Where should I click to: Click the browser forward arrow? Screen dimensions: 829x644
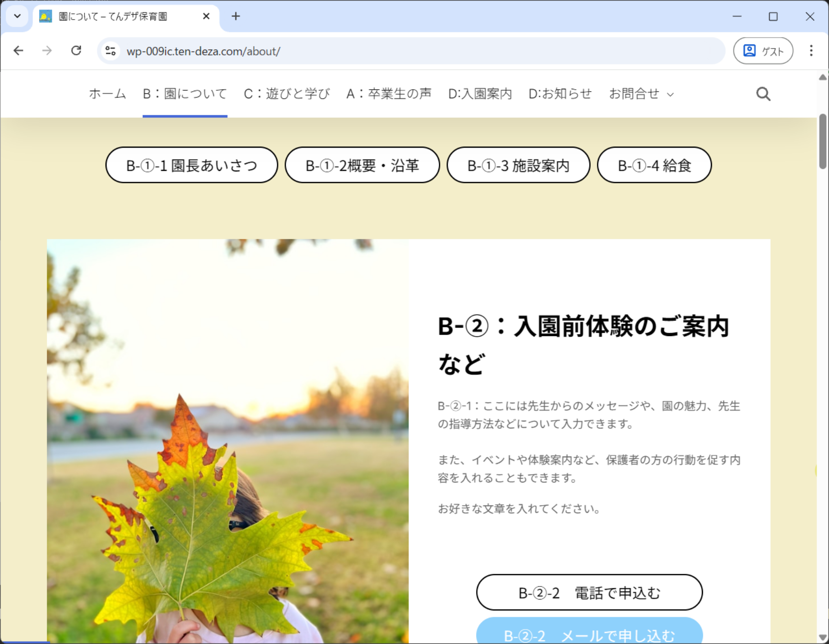tap(47, 51)
